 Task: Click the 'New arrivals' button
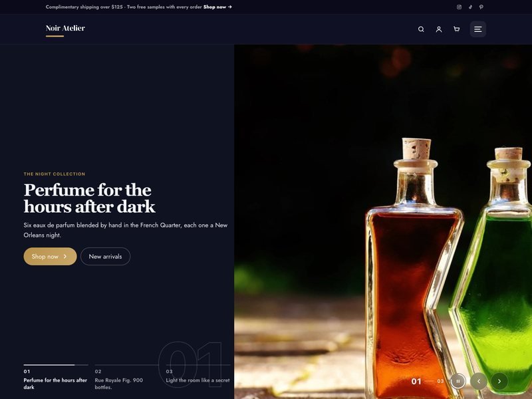coord(105,257)
